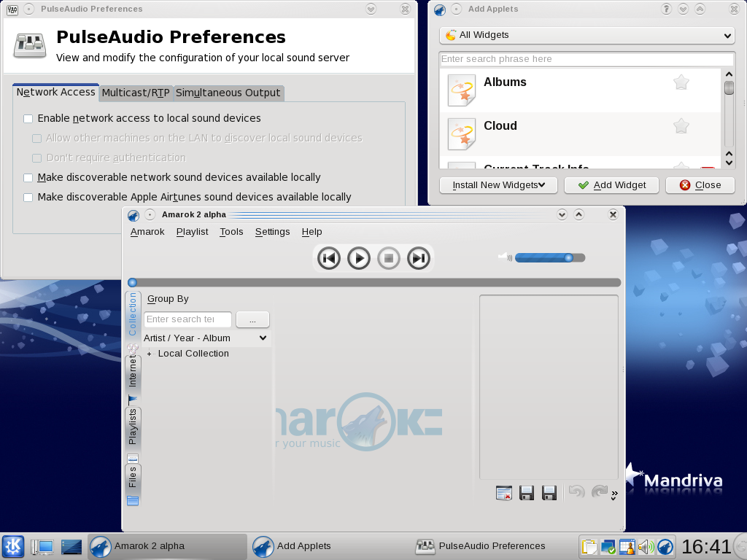
Task: Open the Tools menu
Action: coord(231,232)
